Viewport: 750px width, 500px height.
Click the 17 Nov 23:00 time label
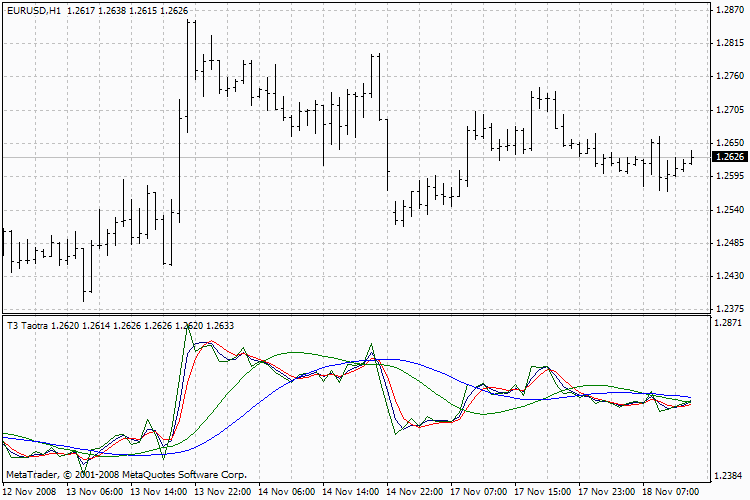click(607, 492)
